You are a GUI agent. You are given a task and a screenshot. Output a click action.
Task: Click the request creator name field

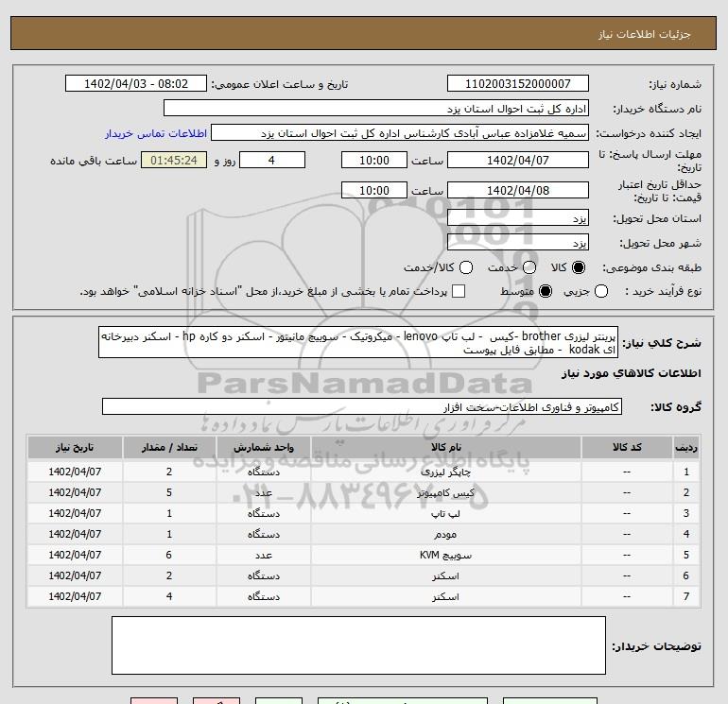pyautogui.click(x=400, y=132)
